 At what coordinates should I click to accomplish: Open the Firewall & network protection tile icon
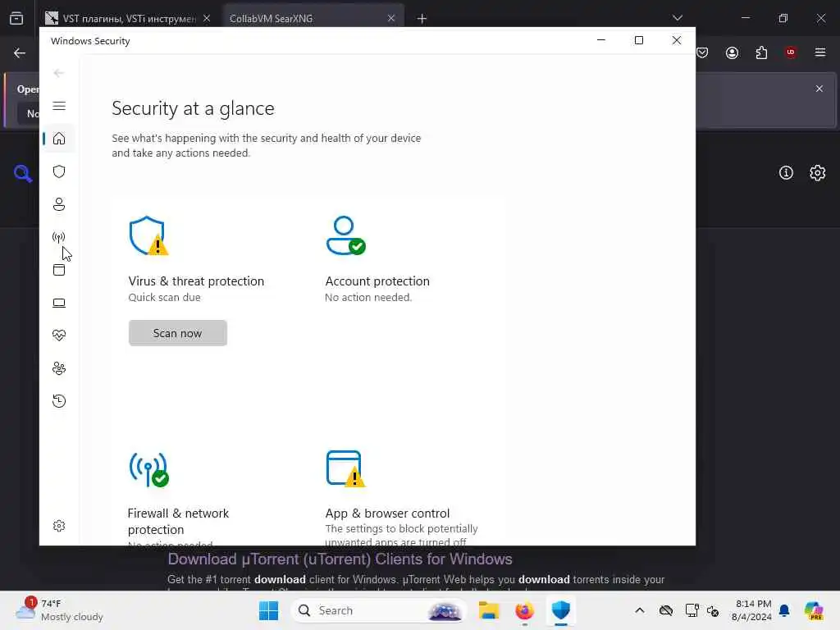pos(148,469)
